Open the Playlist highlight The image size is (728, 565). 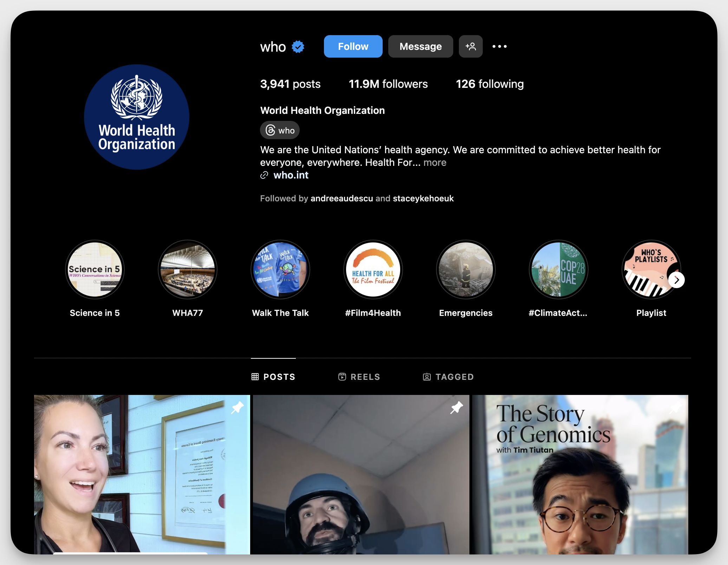pyautogui.click(x=651, y=270)
